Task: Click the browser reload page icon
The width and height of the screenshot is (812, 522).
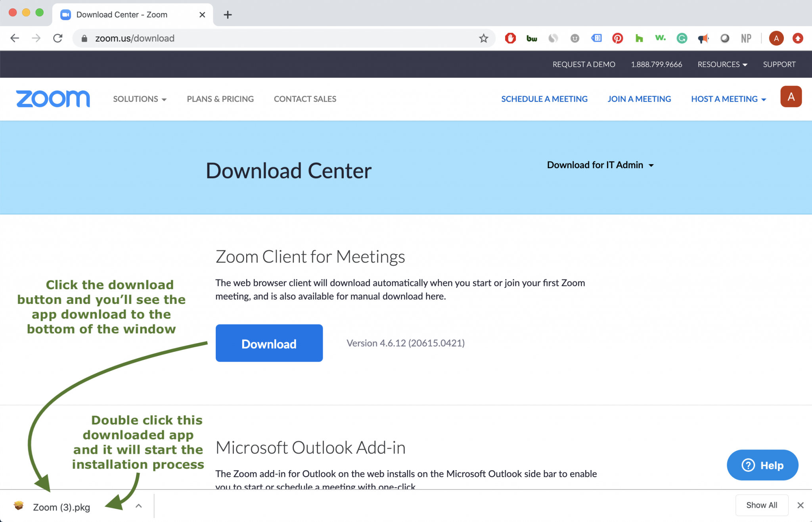Action: pyautogui.click(x=58, y=38)
